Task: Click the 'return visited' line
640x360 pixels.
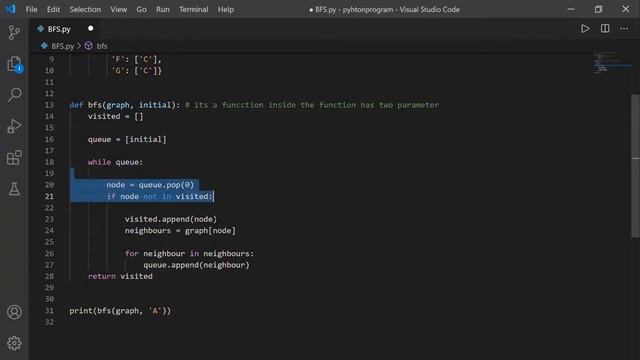Action: (120, 276)
